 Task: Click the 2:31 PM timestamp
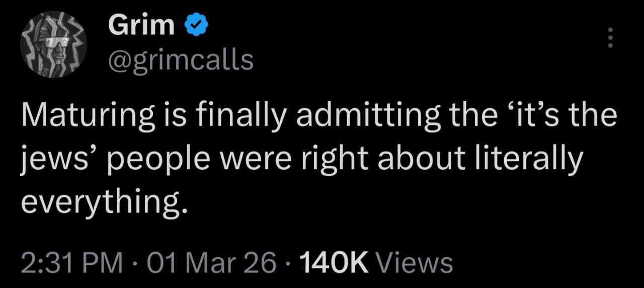(x=72, y=263)
